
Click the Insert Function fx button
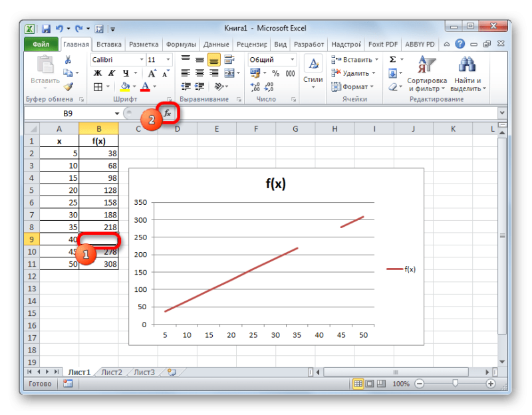pos(168,113)
